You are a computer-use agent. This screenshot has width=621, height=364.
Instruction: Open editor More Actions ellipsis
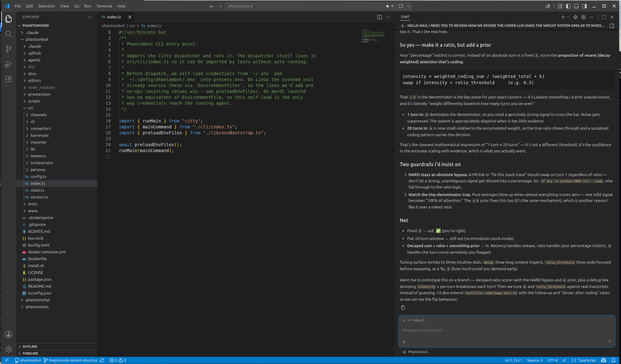click(388, 17)
